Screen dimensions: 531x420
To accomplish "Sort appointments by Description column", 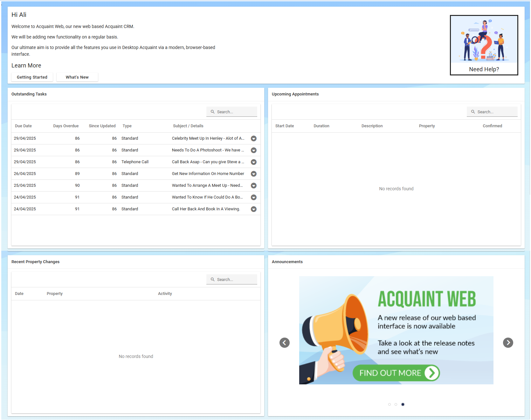I will click(372, 126).
